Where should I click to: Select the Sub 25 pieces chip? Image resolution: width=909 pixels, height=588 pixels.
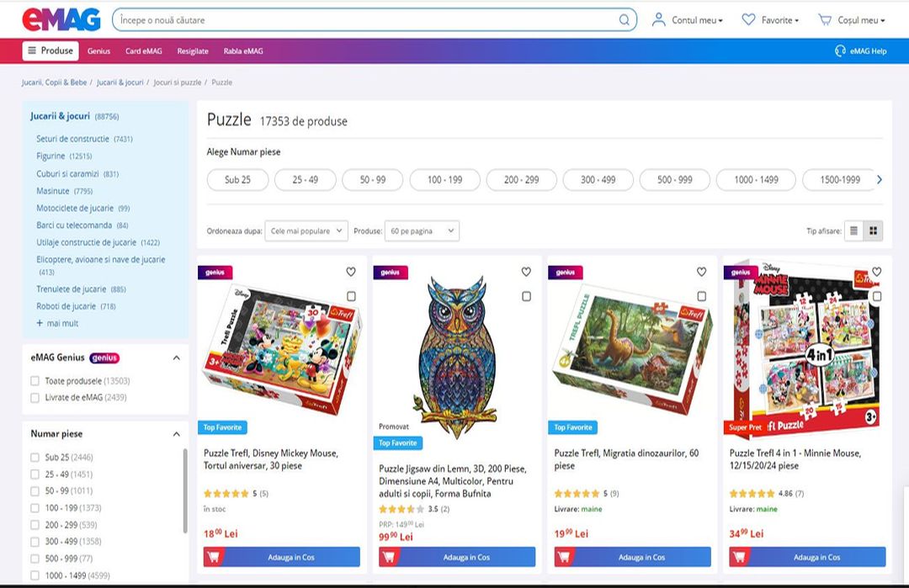pyautogui.click(x=237, y=179)
